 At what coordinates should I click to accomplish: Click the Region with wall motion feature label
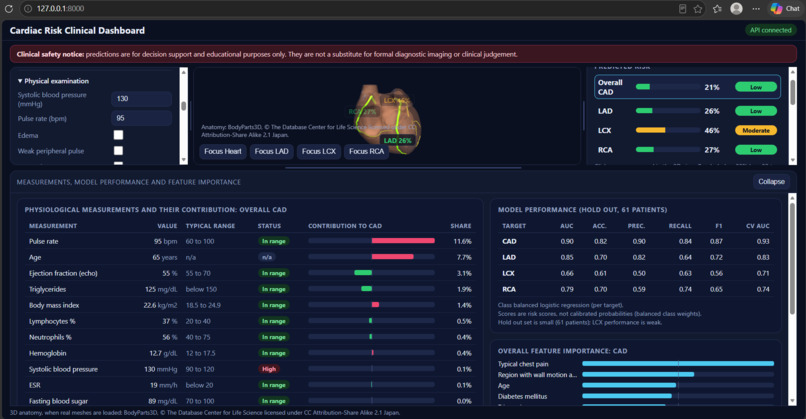pos(537,374)
